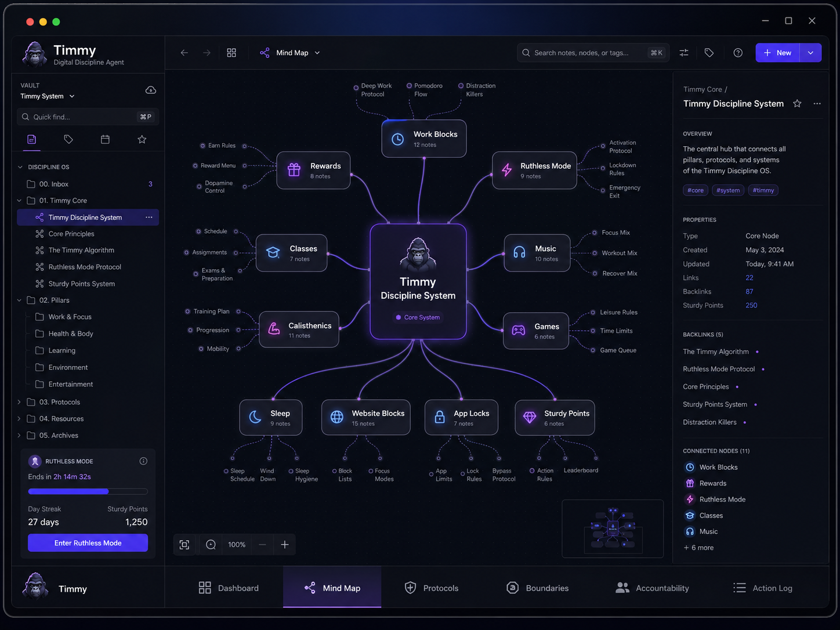Click the Ruthless Mode info icon
This screenshot has width=840, height=630.
click(143, 461)
